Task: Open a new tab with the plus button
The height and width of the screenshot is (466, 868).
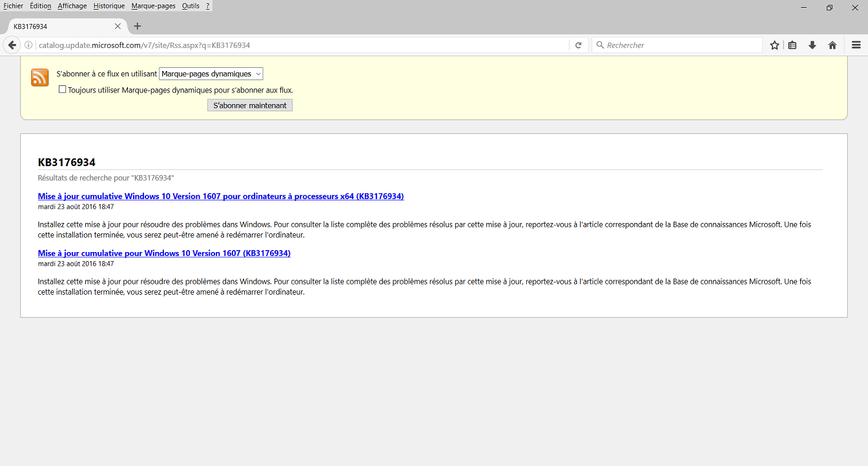Action: 137,26
